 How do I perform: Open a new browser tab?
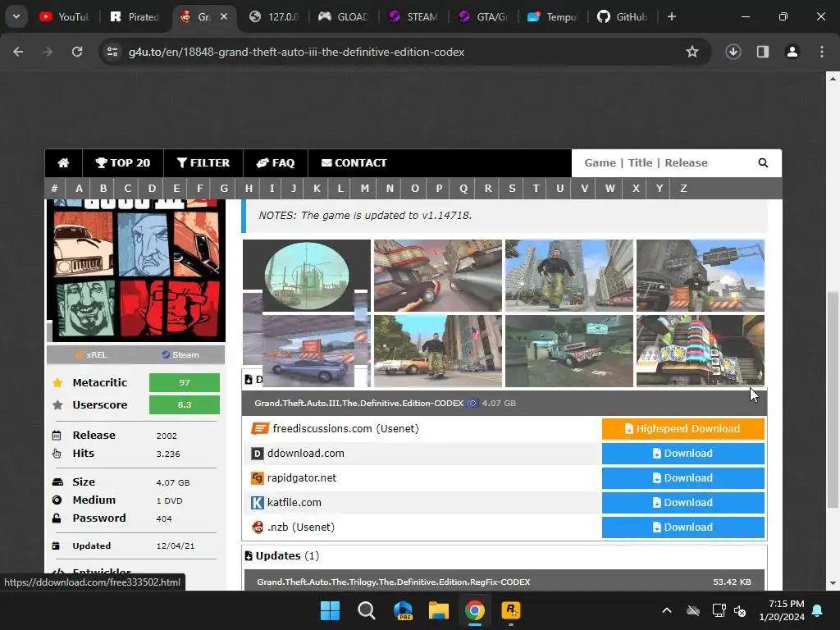coord(671,16)
